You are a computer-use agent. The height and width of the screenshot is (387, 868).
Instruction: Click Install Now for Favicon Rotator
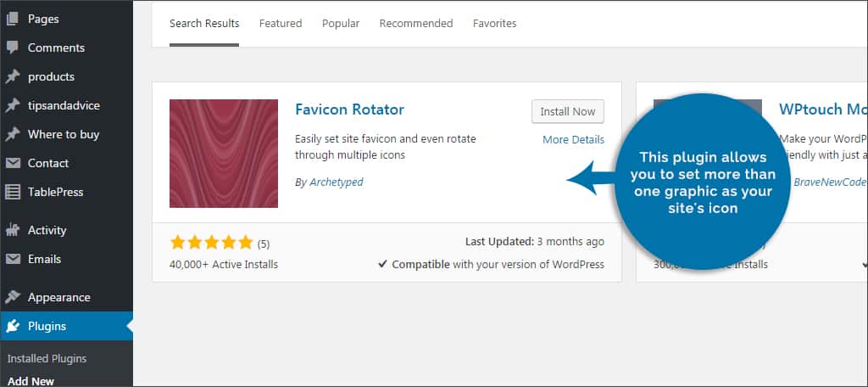click(x=568, y=111)
